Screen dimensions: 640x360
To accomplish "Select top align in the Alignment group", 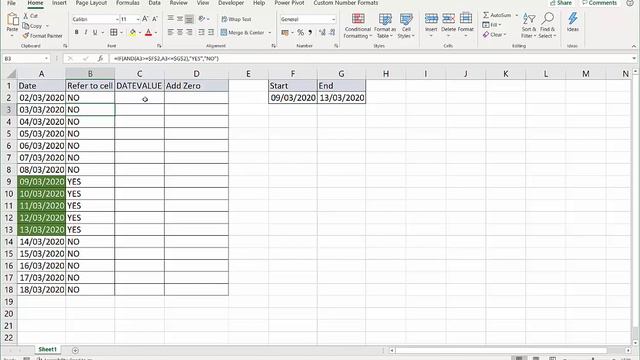I will point(171,19).
